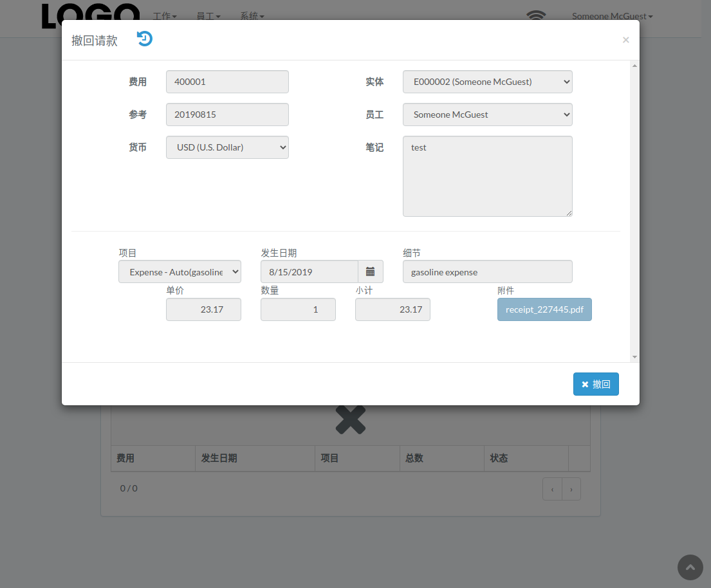Click the dialog scrollbar down arrow

[x=634, y=357]
